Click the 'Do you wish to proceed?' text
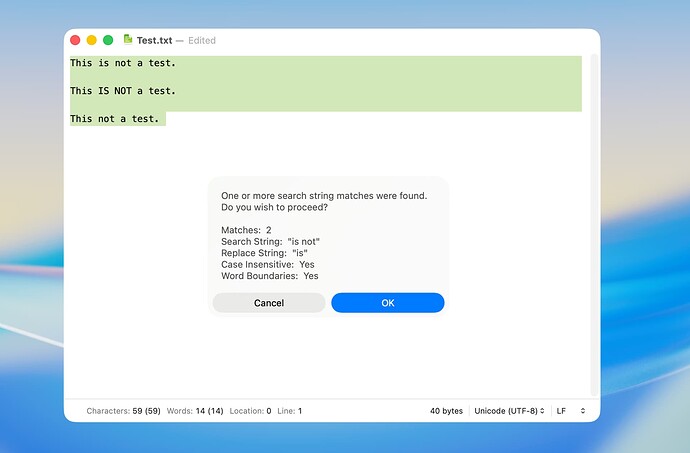 click(275, 207)
